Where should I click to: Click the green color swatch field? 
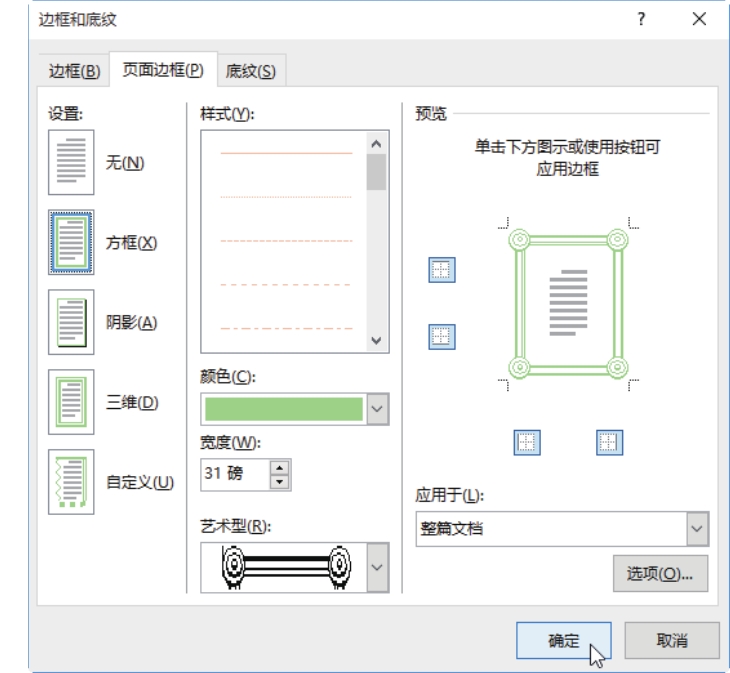click(x=284, y=409)
